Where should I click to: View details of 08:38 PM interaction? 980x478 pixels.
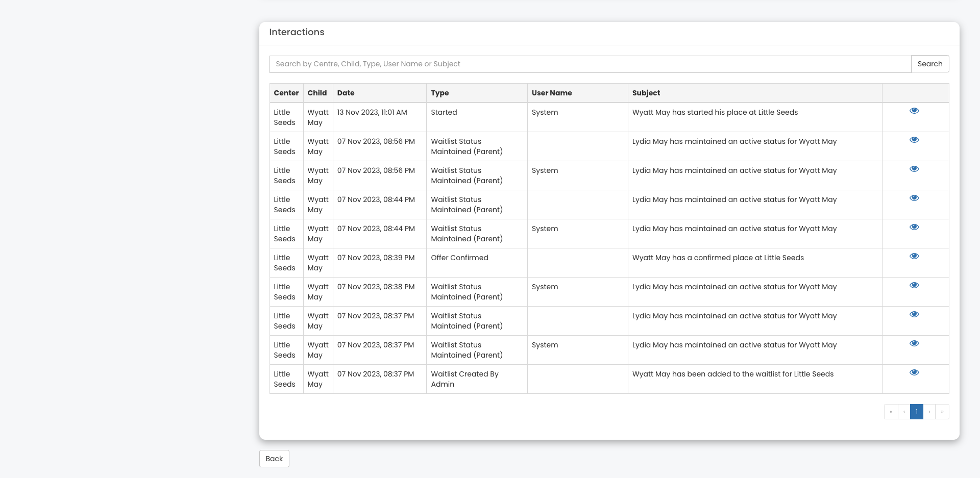tap(914, 285)
